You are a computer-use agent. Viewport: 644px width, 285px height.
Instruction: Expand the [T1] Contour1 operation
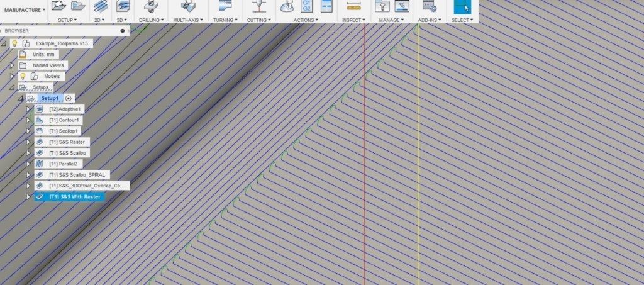[x=28, y=120]
